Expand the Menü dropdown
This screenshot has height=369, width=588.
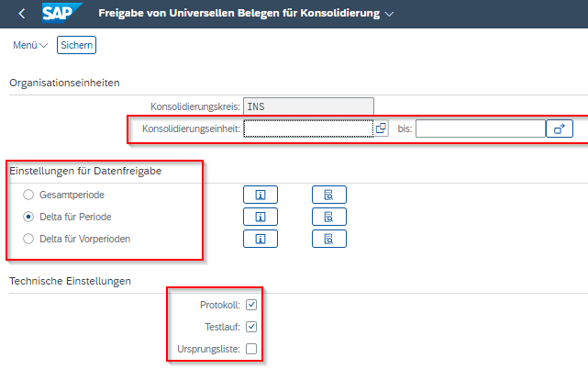30,45
